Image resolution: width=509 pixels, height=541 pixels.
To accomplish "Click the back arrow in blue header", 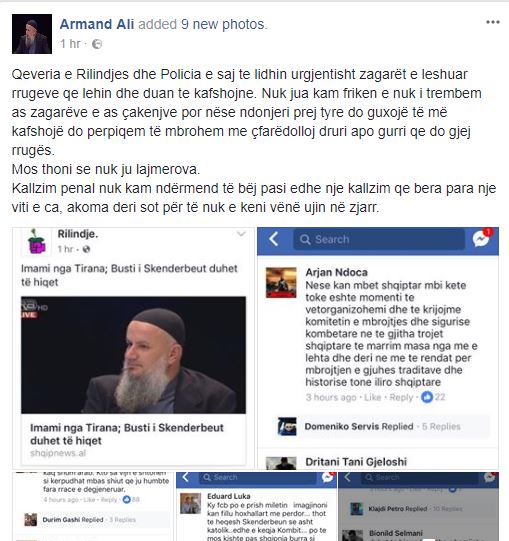I will pyautogui.click(x=274, y=239).
